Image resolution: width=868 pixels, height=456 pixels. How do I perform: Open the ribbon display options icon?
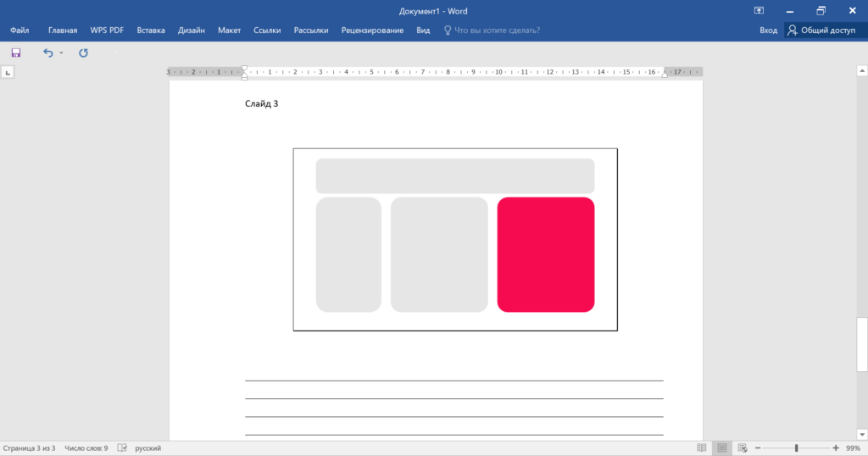pos(759,10)
